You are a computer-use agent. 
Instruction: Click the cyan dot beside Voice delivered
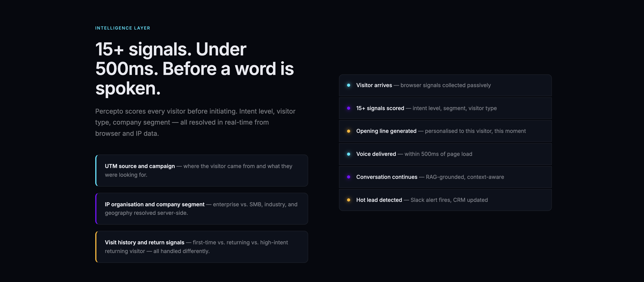(348, 154)
